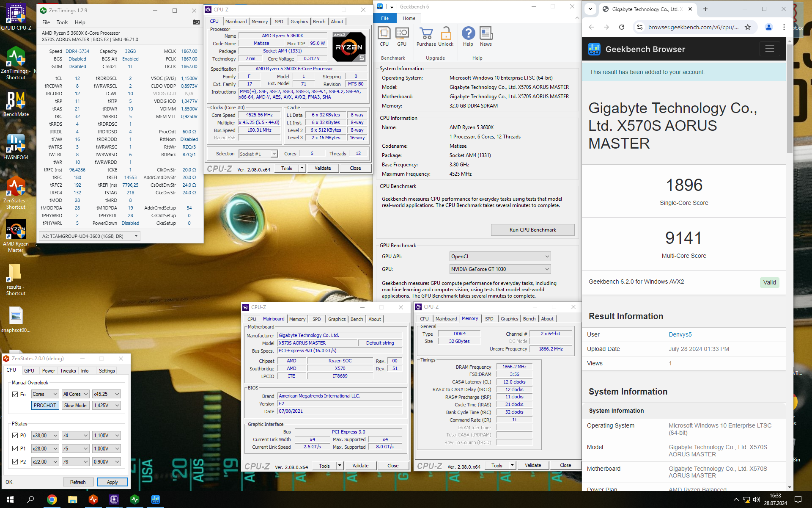The height and width of the screenshot is (508, 812).
Task: Click Geekbench CPU benchmark ribbon icon
Action: pyautogui.click(x=384, y=36)
